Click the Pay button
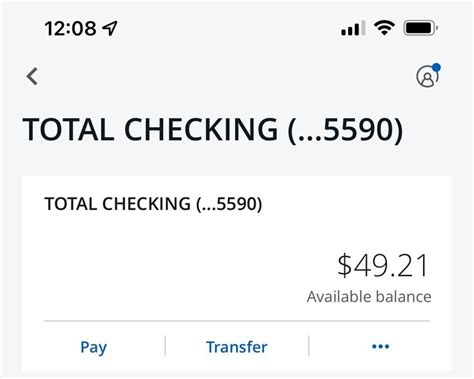This screenshot has width=474, height=379. pos(94,347)
